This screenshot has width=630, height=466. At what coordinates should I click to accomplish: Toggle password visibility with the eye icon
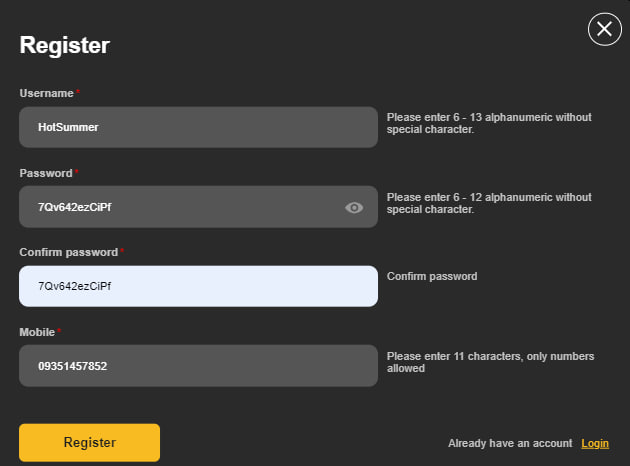point(354,208)
